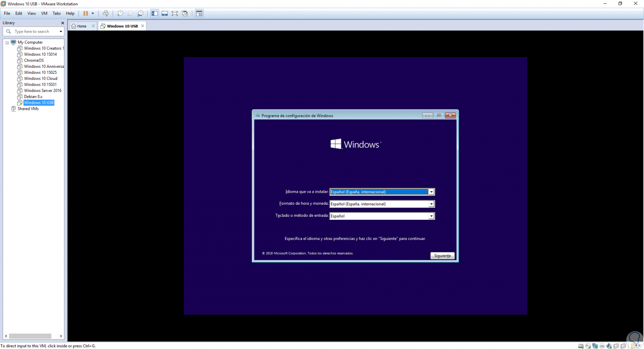Select the Shared VMs node

[28, 109]
